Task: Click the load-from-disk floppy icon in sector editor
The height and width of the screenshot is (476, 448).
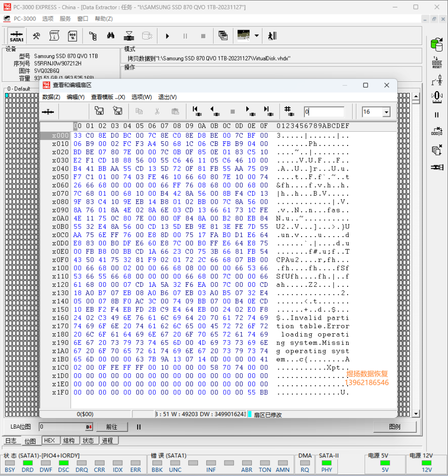Action: (99, 111)
